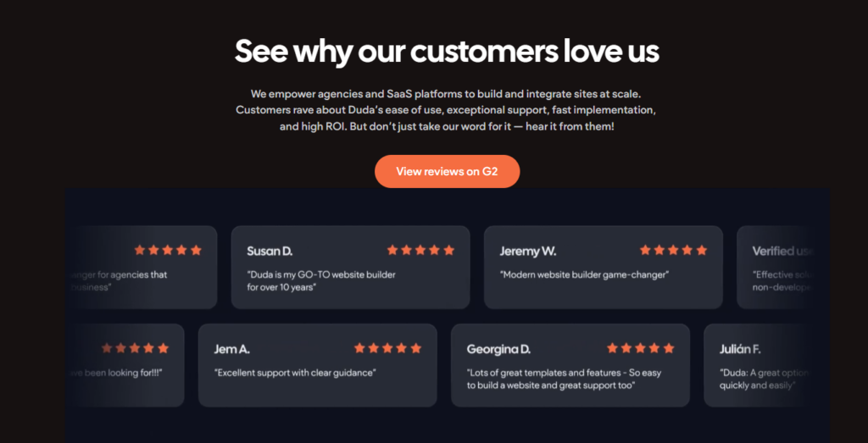Image resolution: width=868 pixels, height=443 pixels.
Task: Click the last star on Georgina D.'s review
Action: pyautogui.click(x=669, y=348)
